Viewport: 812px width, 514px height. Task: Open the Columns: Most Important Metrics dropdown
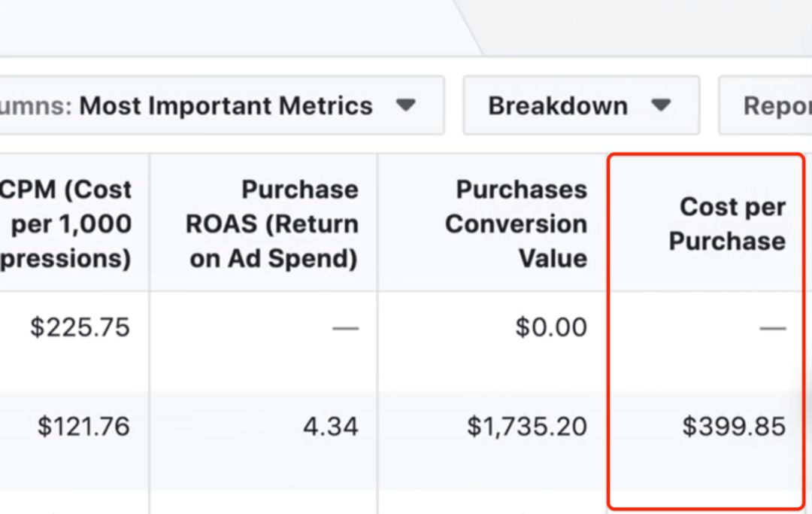222,105
